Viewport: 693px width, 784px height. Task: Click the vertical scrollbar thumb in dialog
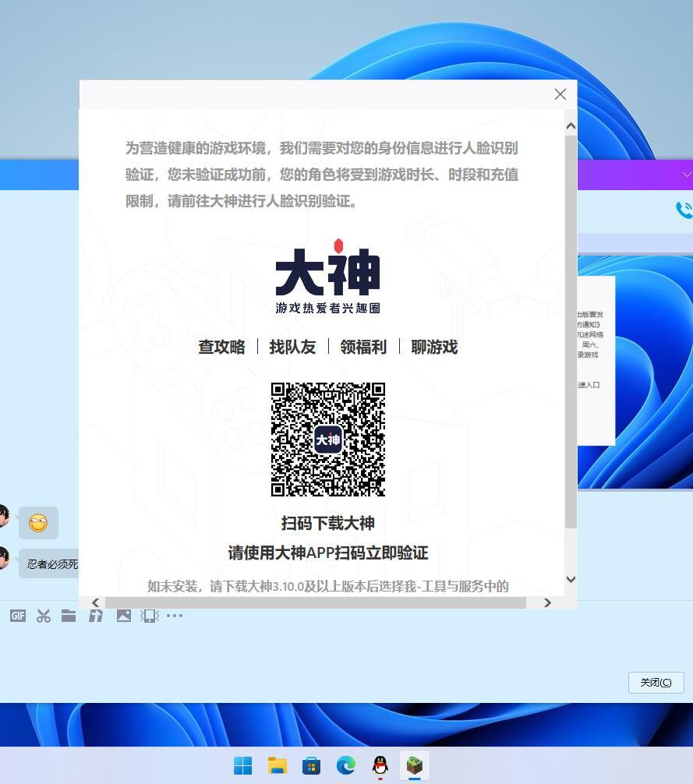click(x=571, y=331)
